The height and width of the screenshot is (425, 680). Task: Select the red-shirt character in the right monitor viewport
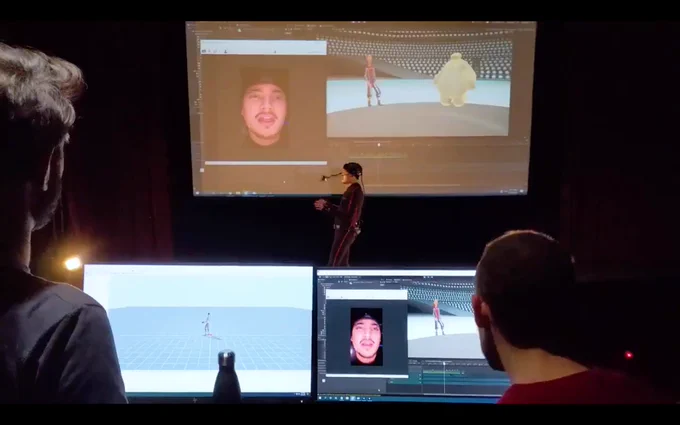click(x=438, y=317)
